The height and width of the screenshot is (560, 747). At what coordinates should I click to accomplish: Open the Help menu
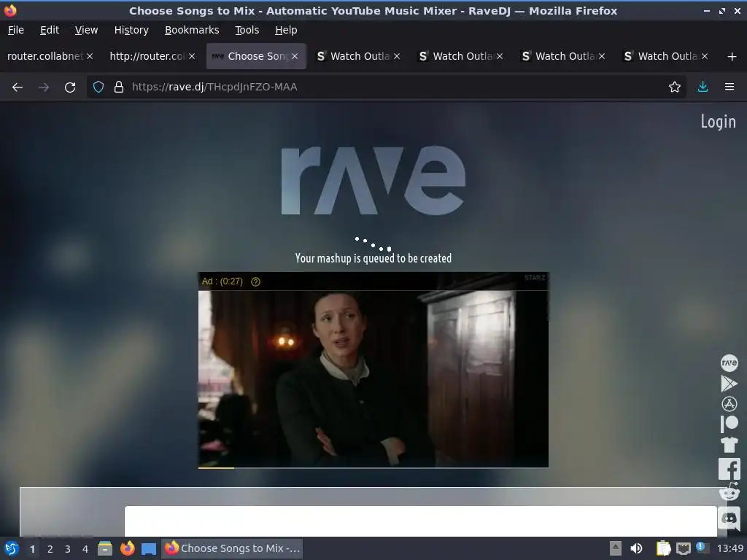pyautogui.click(x=286, y=30)
